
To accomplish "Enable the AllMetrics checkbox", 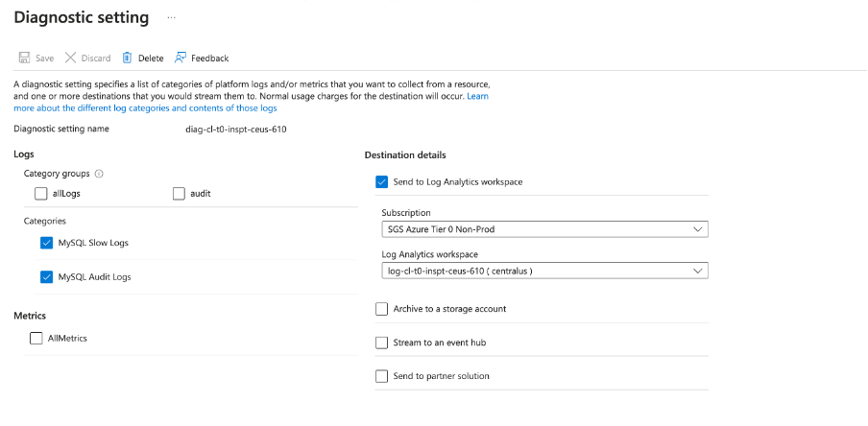I will tap(36, 338).
